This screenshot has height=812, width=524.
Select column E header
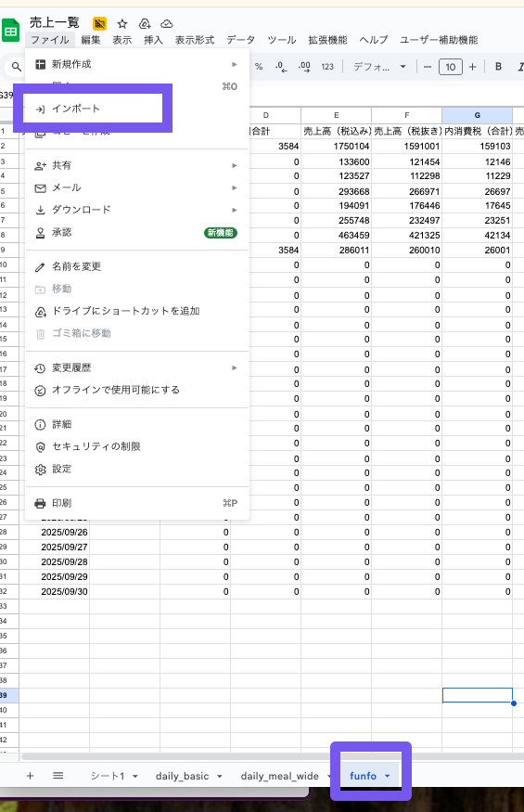point(337,115)
